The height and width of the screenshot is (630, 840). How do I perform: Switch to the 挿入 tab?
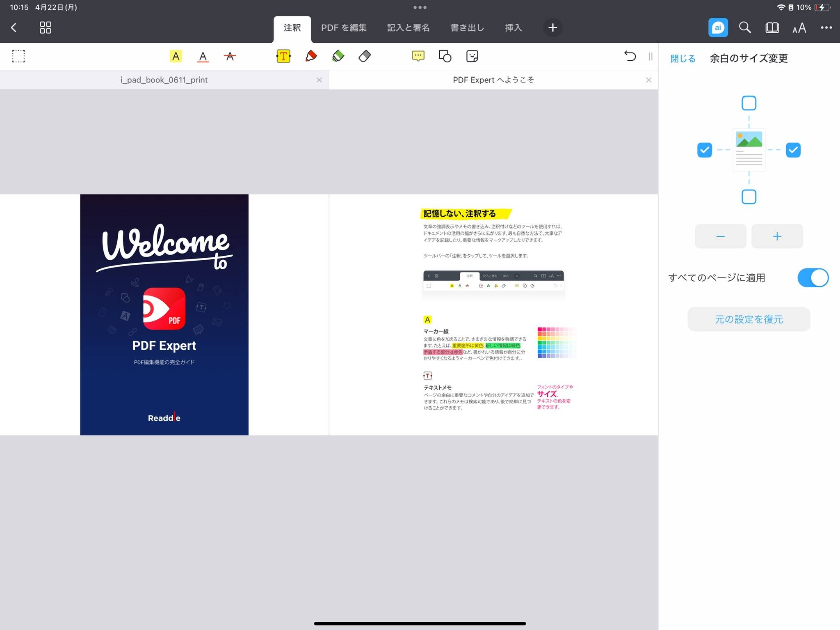pyautogui.click(x=514, y=28)
